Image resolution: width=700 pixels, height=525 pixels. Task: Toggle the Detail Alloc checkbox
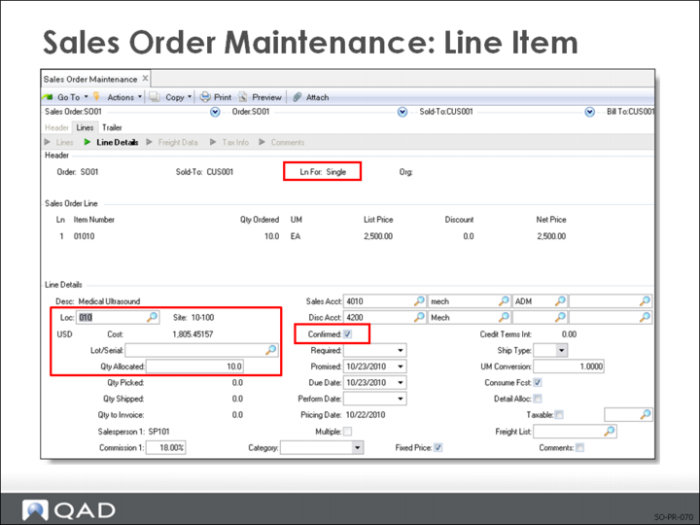click(x=538, y=399)
